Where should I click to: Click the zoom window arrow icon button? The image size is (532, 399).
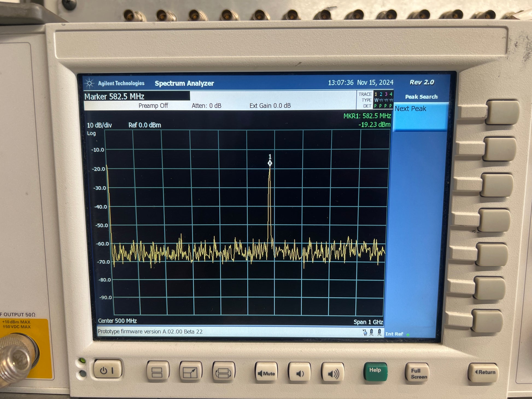[x=191, y=372]
